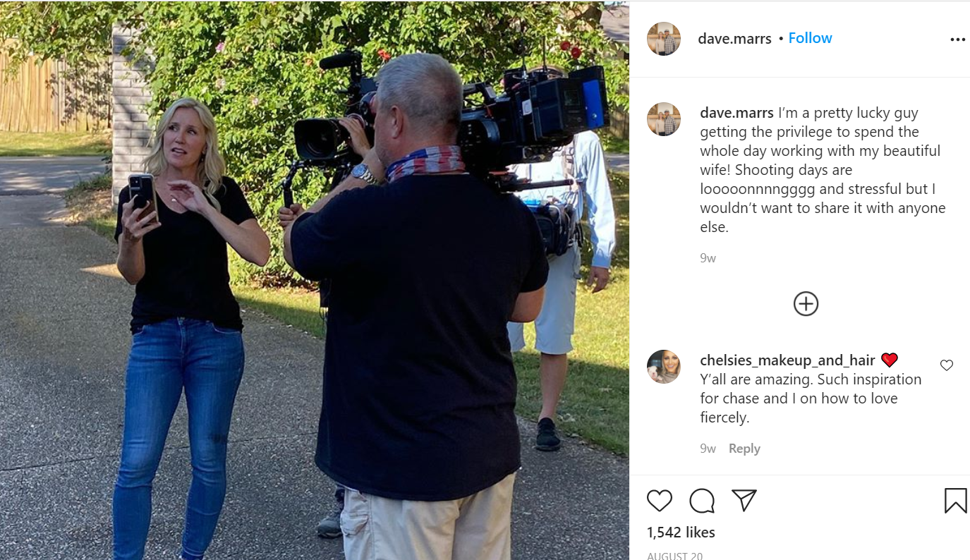Share the post via paper plane icon
Screen dimensions: 970x560
click(x=744, y=500)
